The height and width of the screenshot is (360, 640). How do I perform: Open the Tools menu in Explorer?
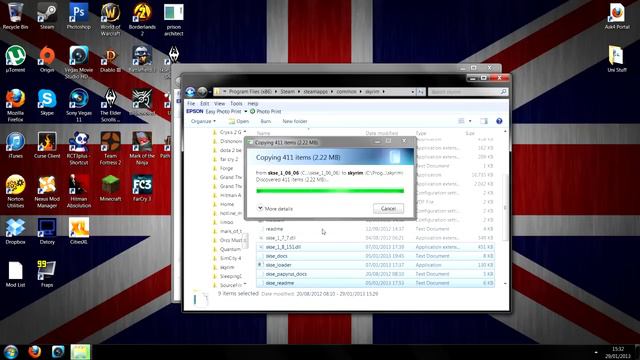pos(236,104)
